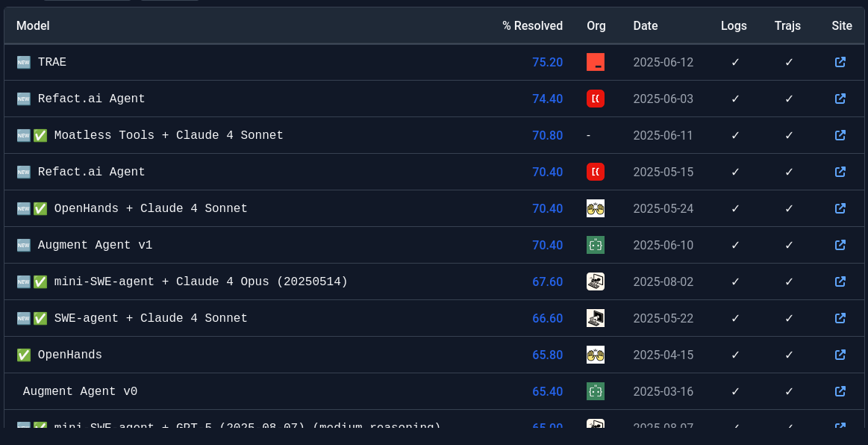
Task: Click the date 2025-06-11
Action: tap(664, 135)
